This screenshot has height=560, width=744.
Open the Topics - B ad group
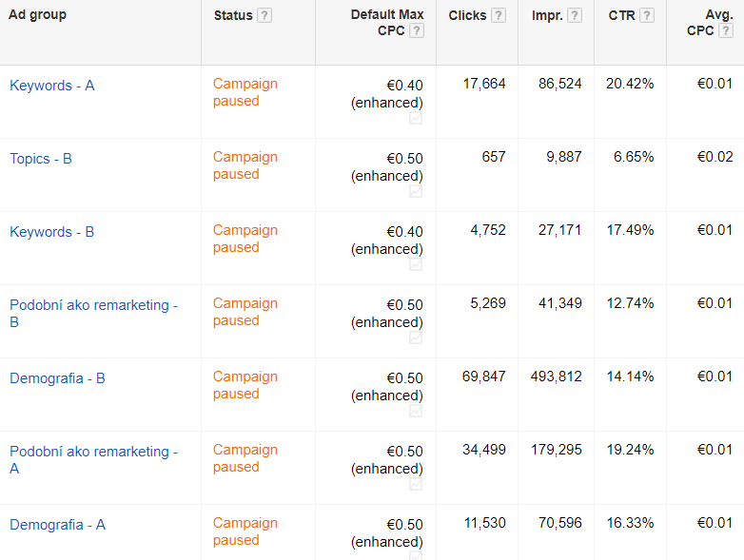41,159
